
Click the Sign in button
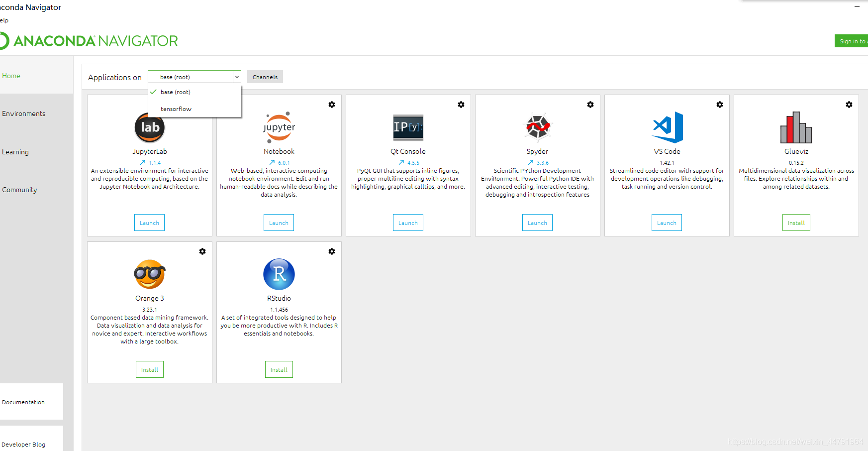pyautogui.click(x=852, y=41)
